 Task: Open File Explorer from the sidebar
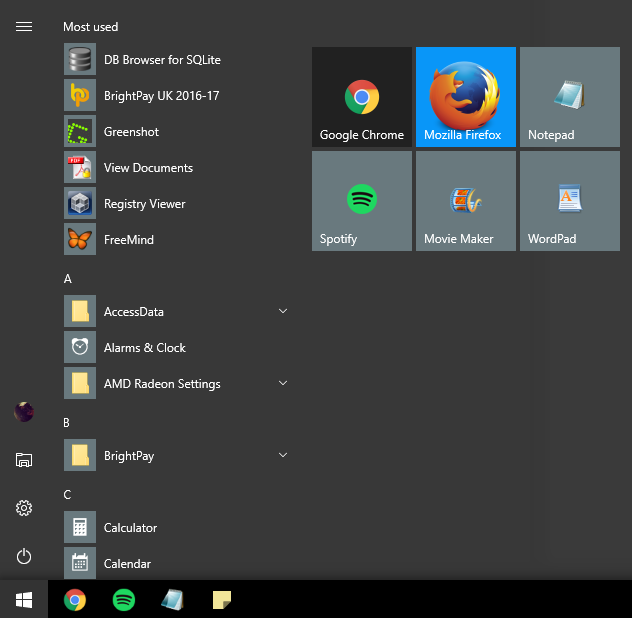[x=24, y=460]
